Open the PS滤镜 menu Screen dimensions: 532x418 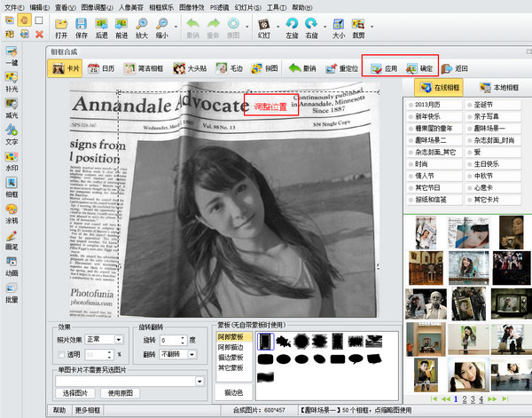(x=219, y=7)
